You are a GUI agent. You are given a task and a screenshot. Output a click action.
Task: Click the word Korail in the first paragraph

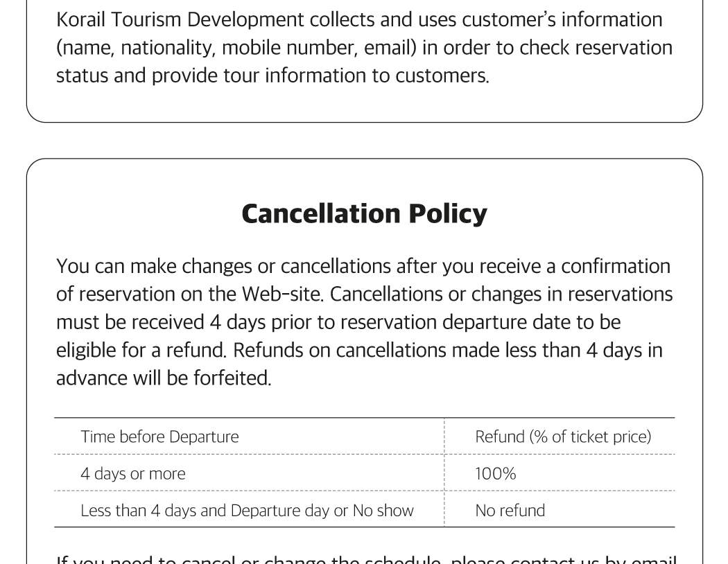click(80, 19)
